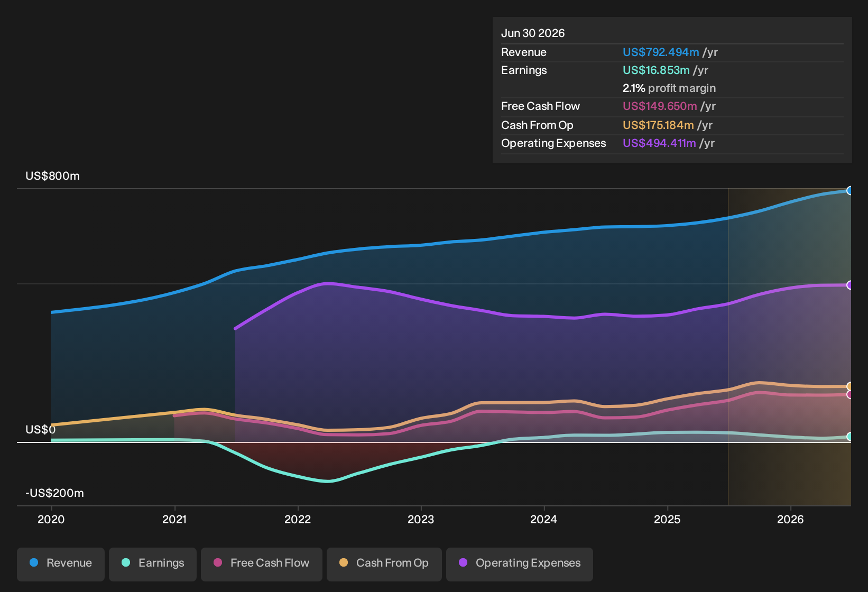Click the Operating Expenses endpoint marker
Screen dimensions: 868x592
[x=849, y=285]
